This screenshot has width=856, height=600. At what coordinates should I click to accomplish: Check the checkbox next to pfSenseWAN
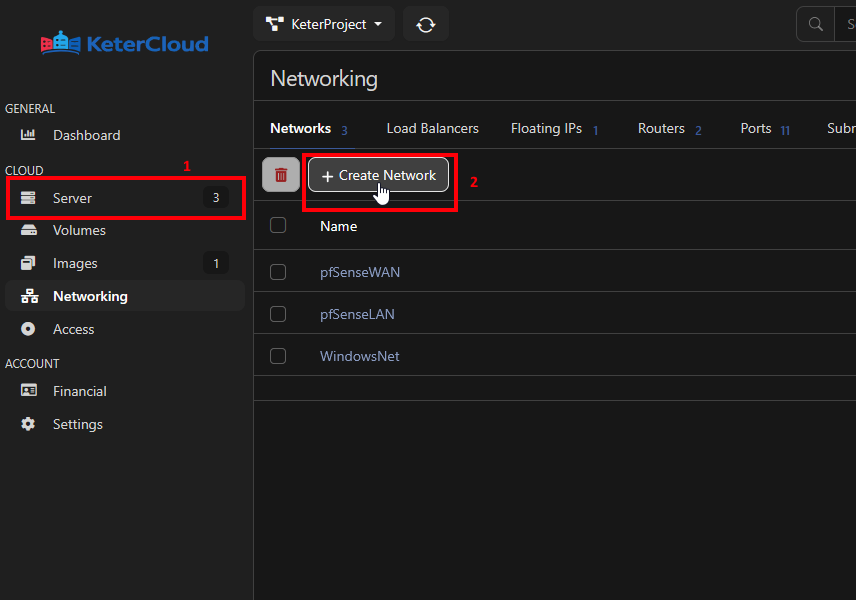278,271
